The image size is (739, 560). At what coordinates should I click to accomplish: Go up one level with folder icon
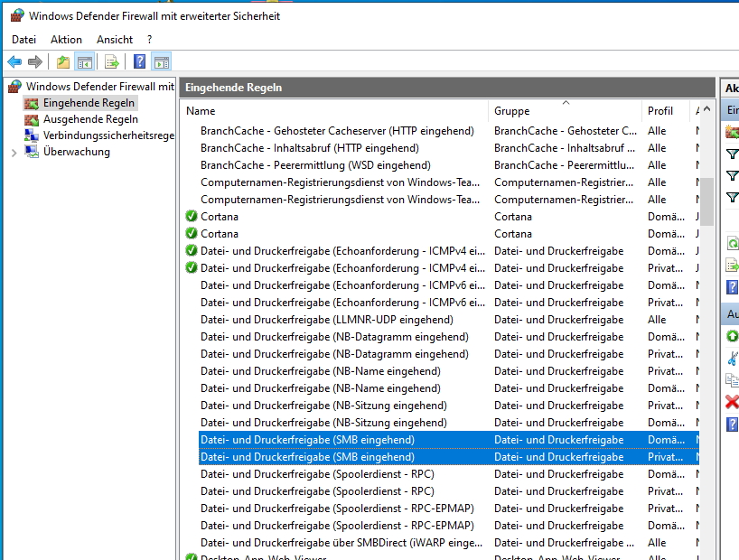(x=62, y=61)
